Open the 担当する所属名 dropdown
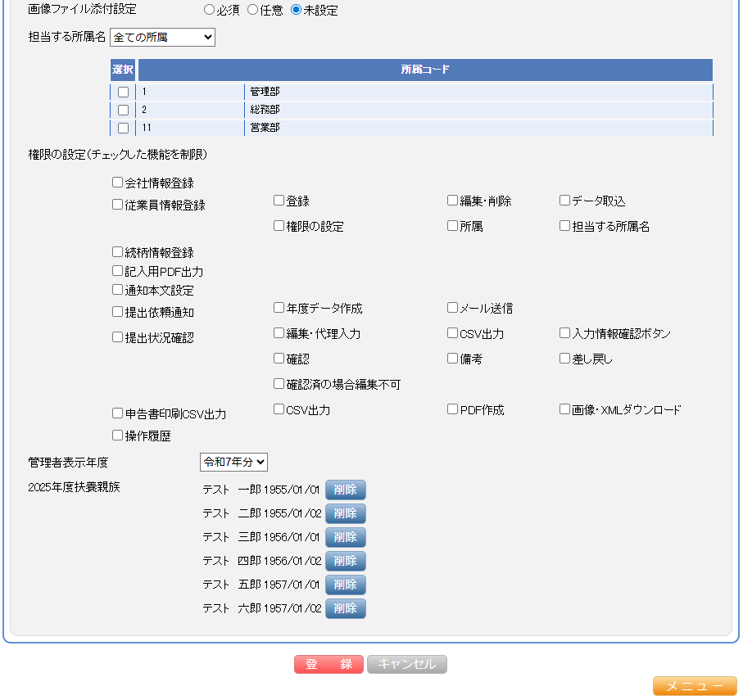Image resolution: width=743 pixels, height=700 pixels. pyautogui.click(x=162, y=37)
